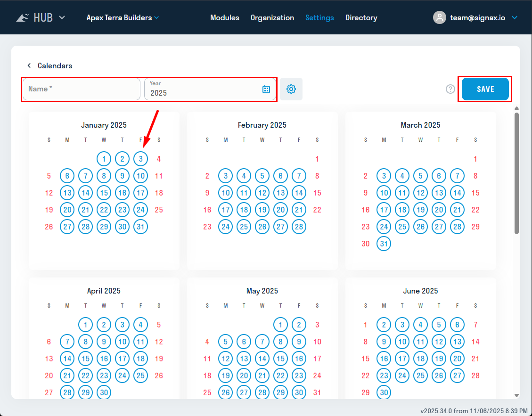Toggle April 18 working day

(140, 359)
